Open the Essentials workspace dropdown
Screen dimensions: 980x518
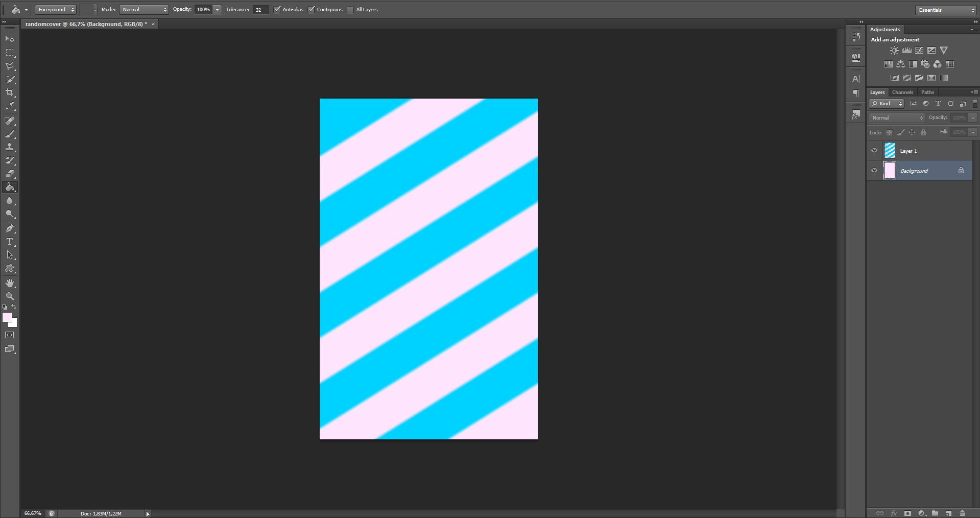coord(946,10)
